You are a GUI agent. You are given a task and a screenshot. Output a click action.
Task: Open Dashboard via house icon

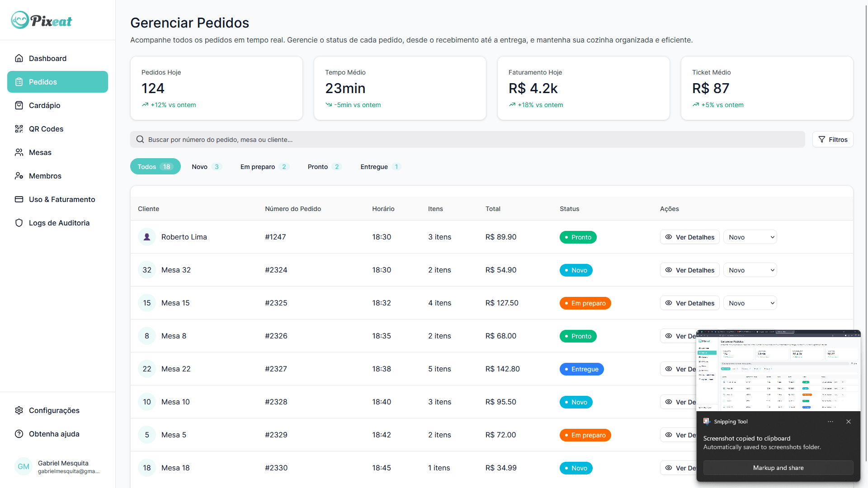19,58
